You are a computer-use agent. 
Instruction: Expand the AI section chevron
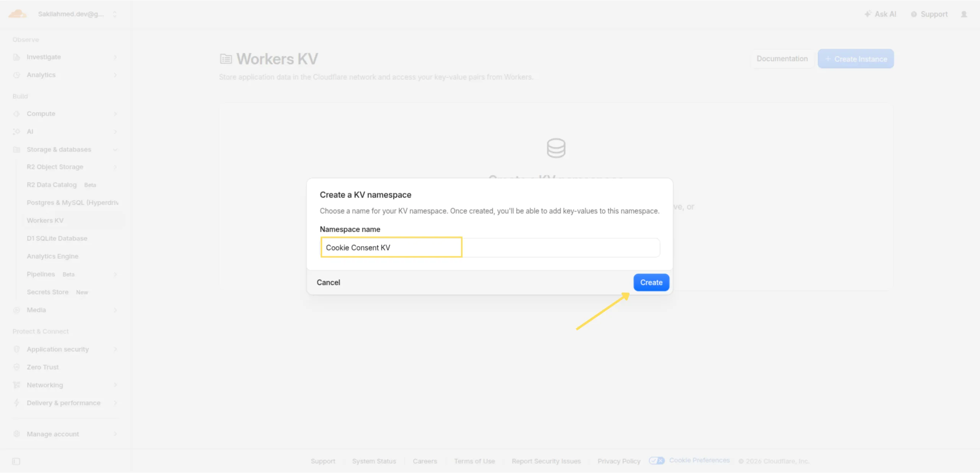(115, 132)
